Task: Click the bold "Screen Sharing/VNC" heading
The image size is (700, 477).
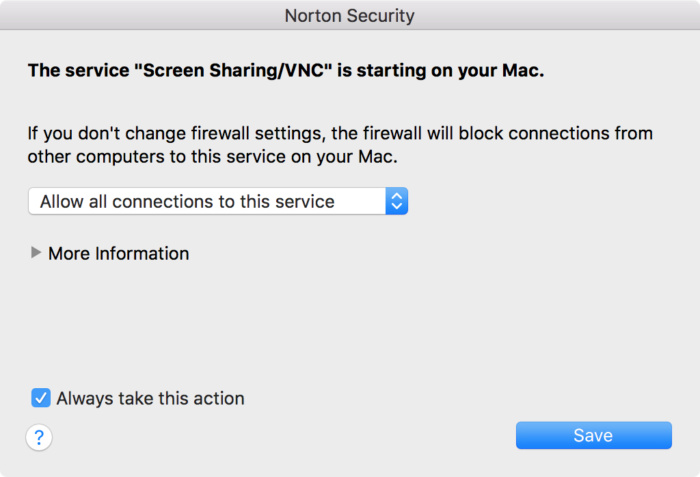Action: pos(285,71)
